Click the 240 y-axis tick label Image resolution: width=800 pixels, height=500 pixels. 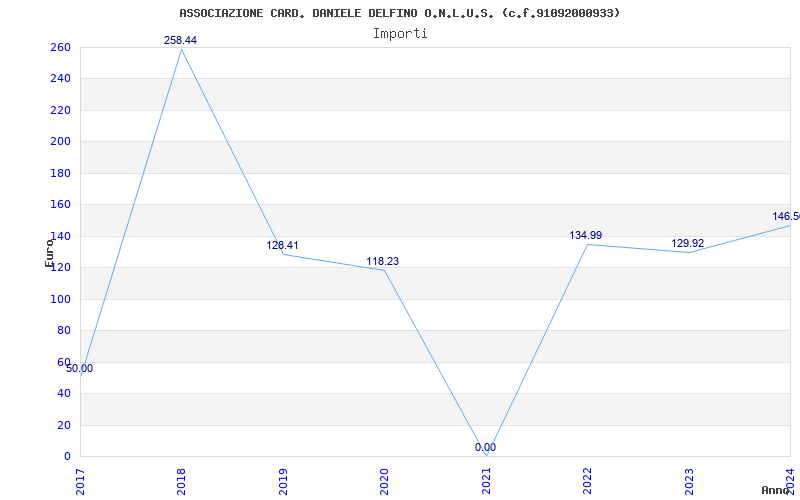(x=60, y=79)
